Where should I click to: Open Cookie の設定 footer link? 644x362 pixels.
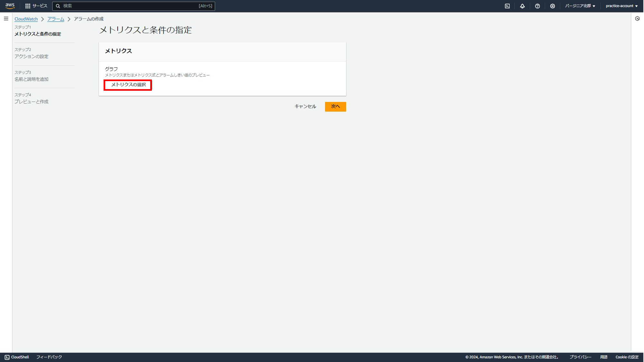click(x=627, y=357)
